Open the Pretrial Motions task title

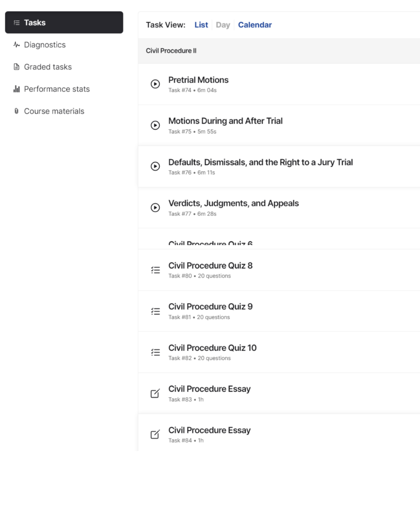pos(198,80)
